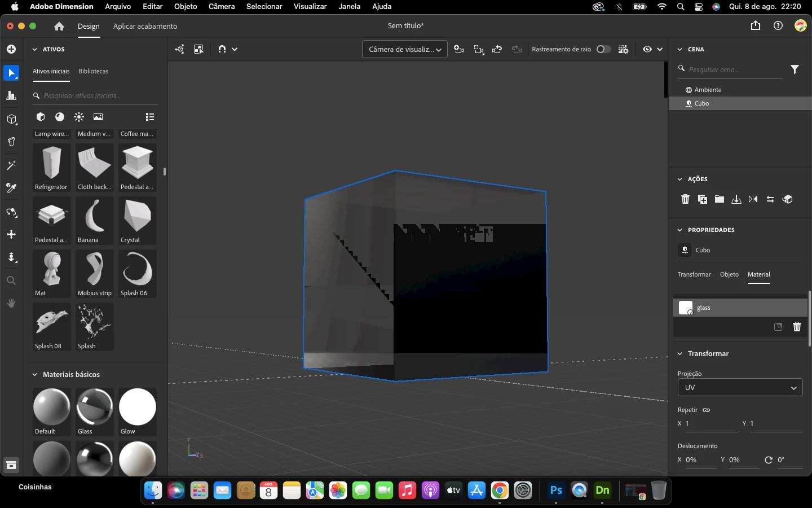The image size is (812, 508).
Task: Open the Arquivo menu
Action: click(x=118, y=6)
